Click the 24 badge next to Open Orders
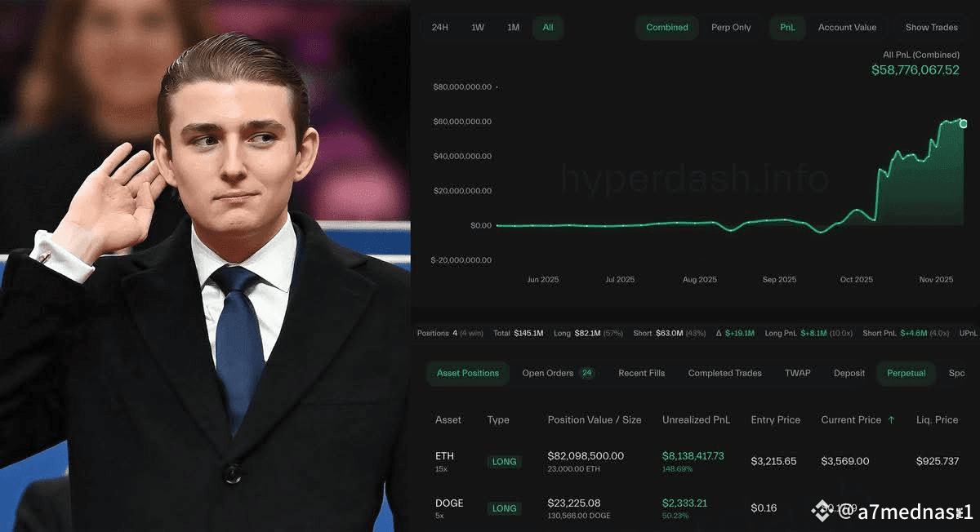 (x=586, y=373)
